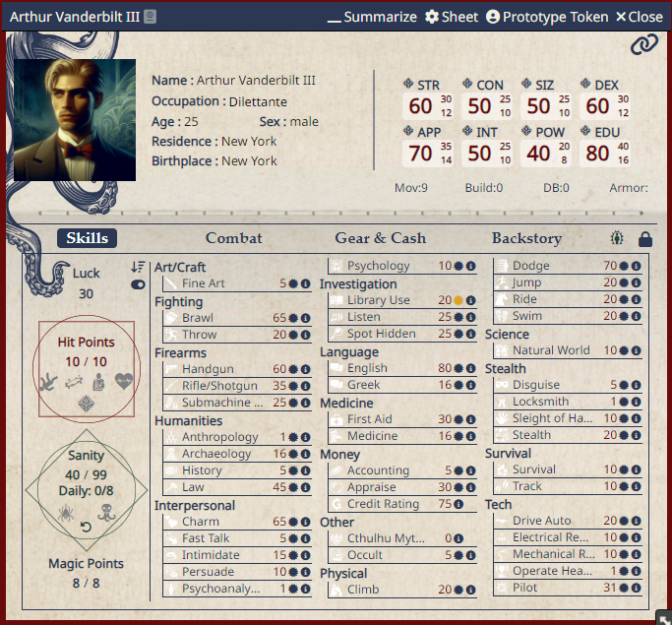This screenshot has height=625, width=672.
Task: Toggle the unconscious status icon
Action: click(x=74, y=382)
